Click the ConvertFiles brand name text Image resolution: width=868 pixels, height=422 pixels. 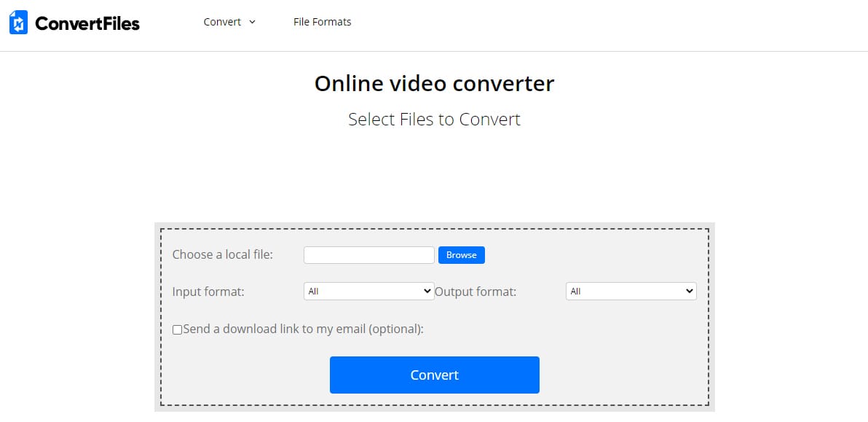[x=87, y=23]
